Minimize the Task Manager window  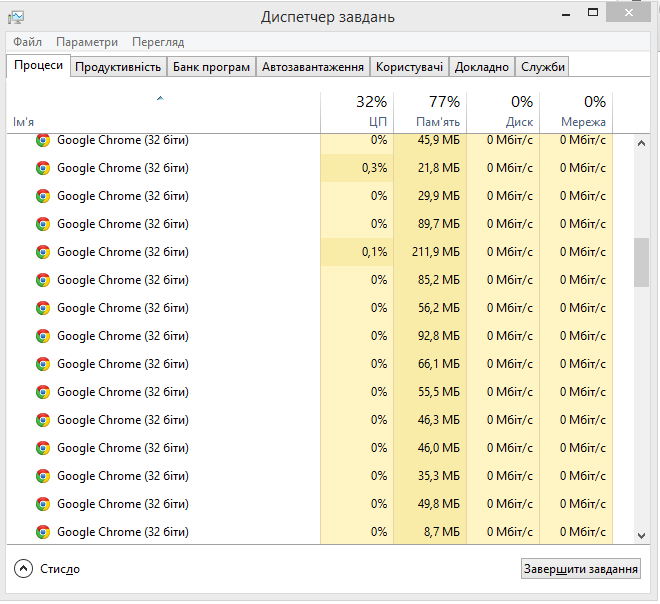click(x=566, y=15)
